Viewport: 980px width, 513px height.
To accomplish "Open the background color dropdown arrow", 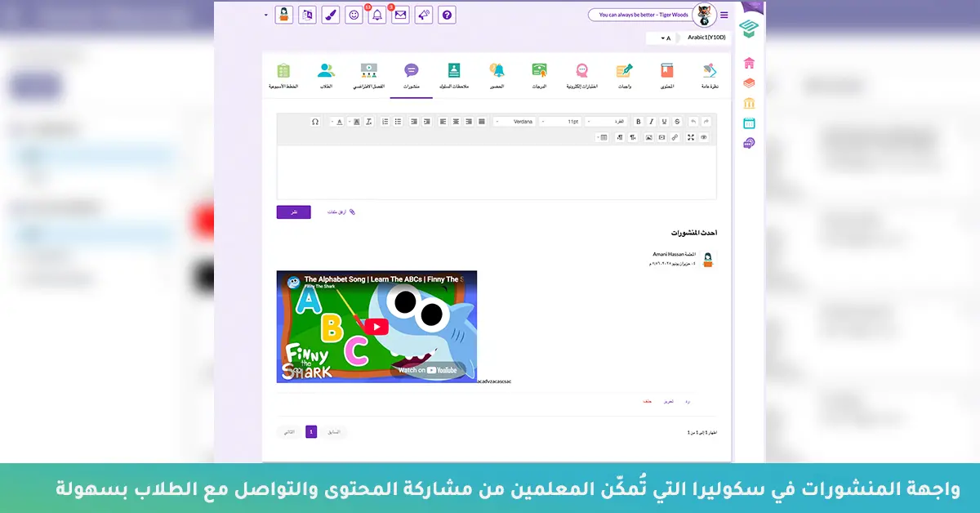I will (350, 122).
